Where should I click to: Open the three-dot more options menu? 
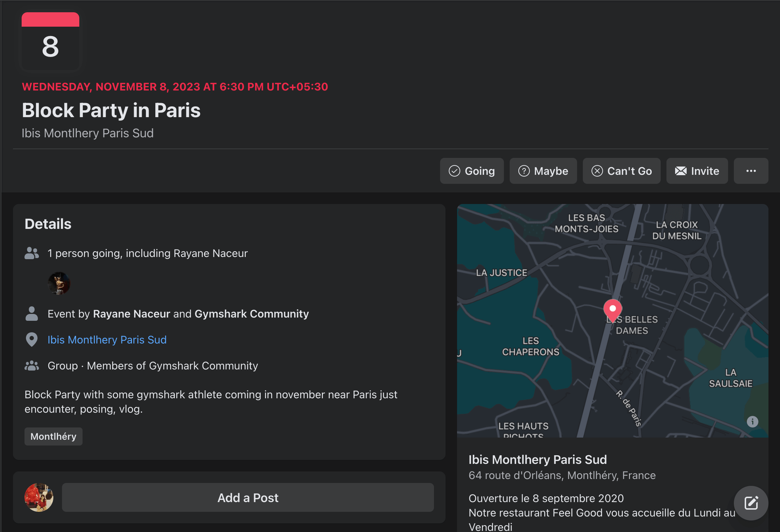[751, 171]
